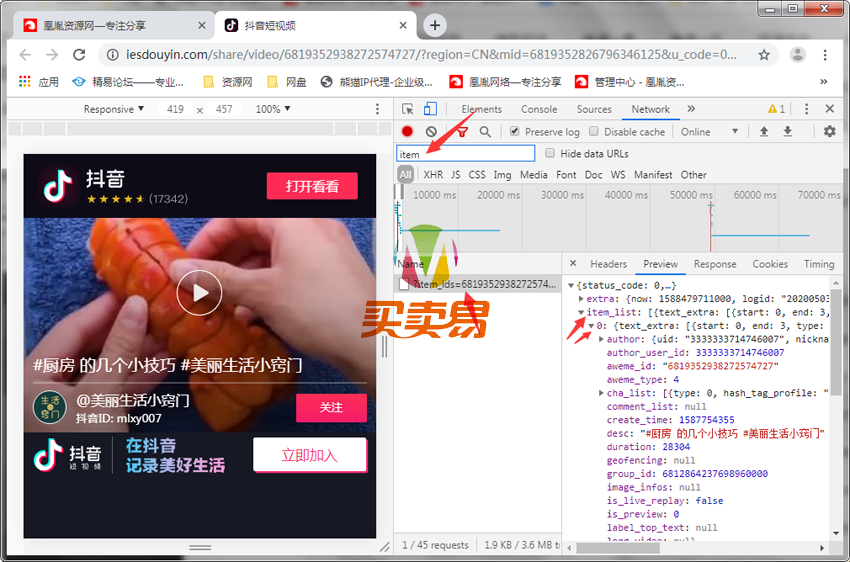This screenshot has height=562, width=850.
Task: Open device toolbar more options
Action: coord(377,109)
